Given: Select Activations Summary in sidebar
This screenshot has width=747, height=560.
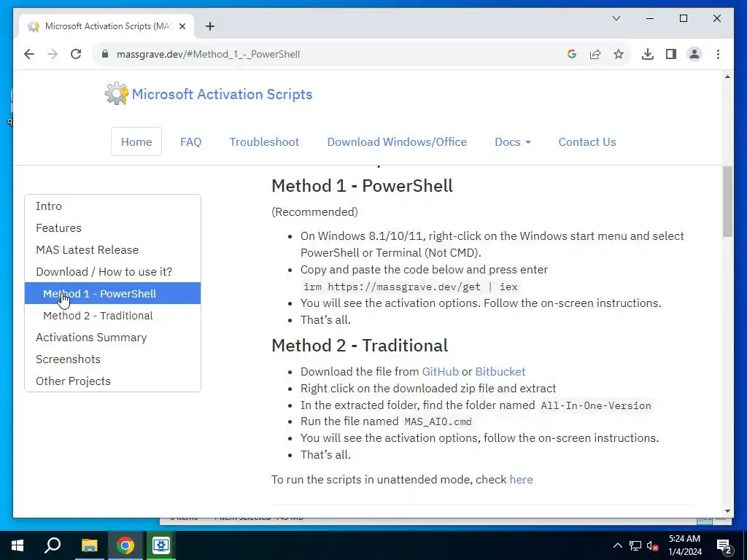Looking at the screenshot, I should (112, 337).
